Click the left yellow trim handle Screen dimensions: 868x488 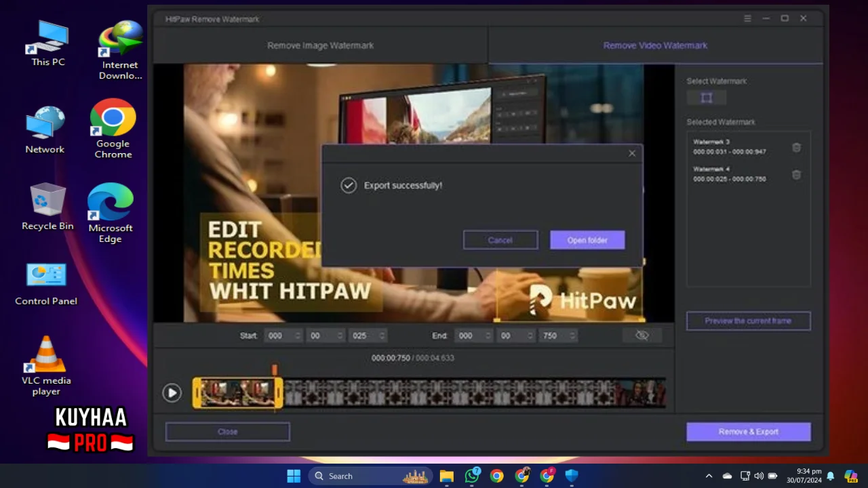coord(197,393)
